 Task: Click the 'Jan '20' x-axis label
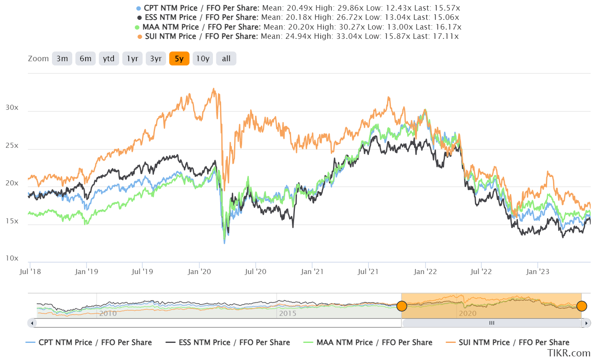tap(199, 272)
